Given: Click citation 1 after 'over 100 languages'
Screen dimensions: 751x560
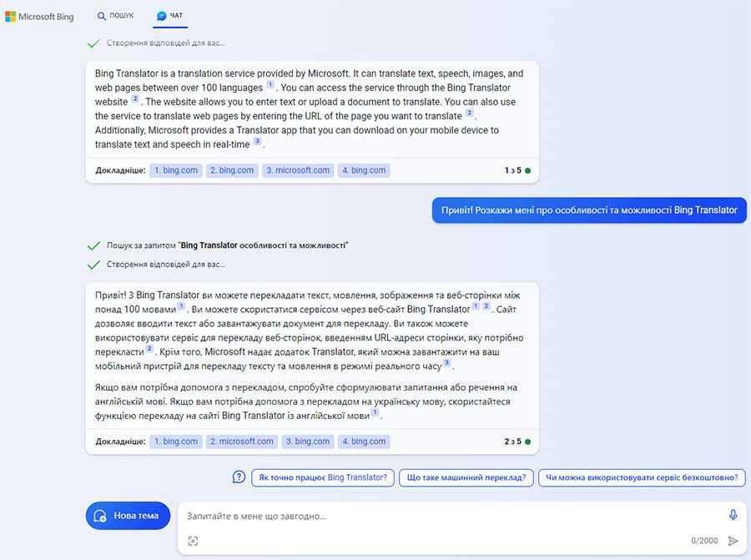Looking at the screenshot, I should pyautogui.click(x=270, y=85).
